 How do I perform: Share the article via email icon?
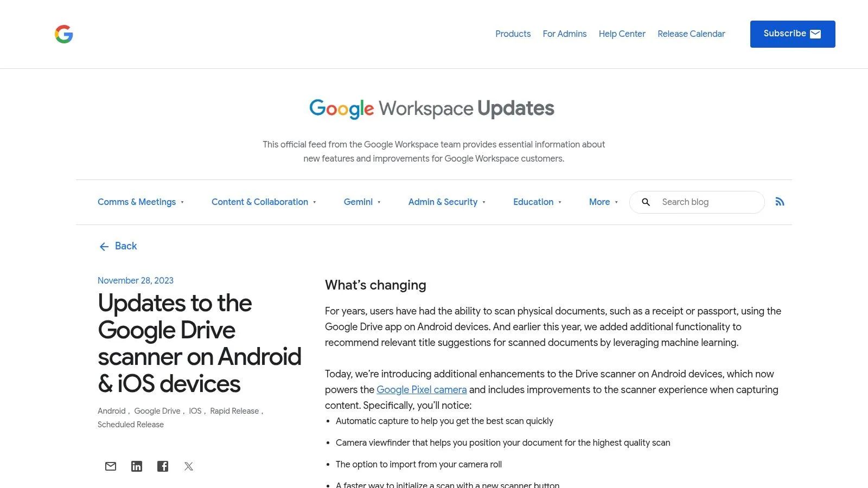(110, 466)
